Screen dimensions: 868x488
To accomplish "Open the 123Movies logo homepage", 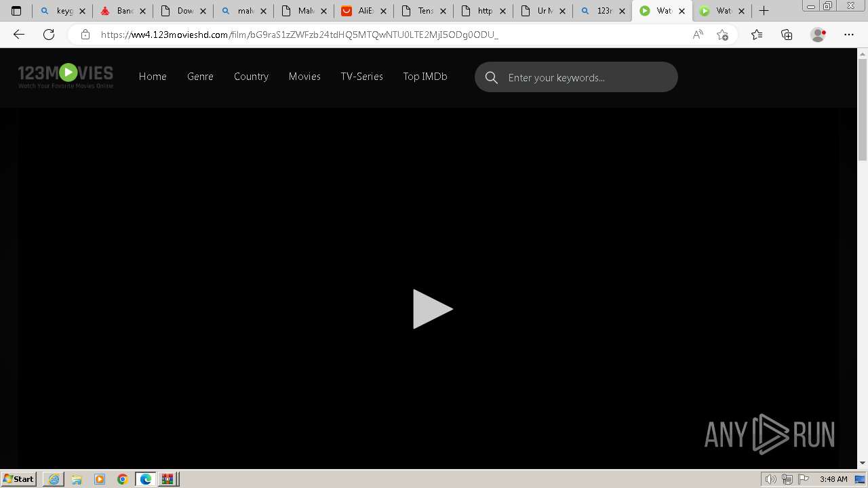I will coord(66,76).
